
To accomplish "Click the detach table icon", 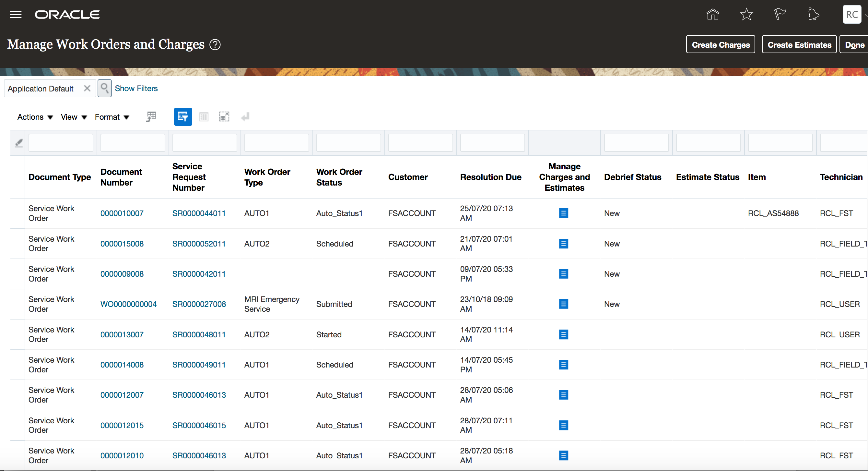I will pyautogui.click(x=224, y=117).
